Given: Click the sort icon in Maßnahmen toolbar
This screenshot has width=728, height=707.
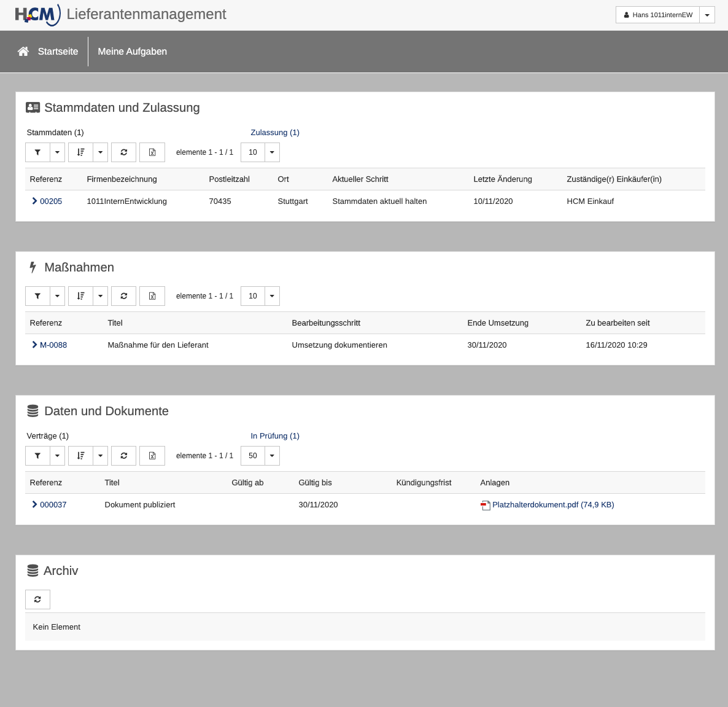Looking at the screenshot, I should [x=80, y=296].
